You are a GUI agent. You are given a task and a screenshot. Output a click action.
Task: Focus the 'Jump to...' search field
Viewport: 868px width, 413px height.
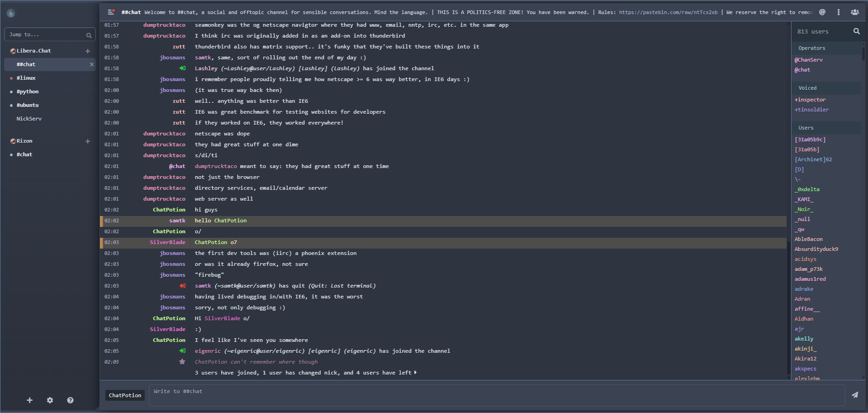click(x=50, y=35)
